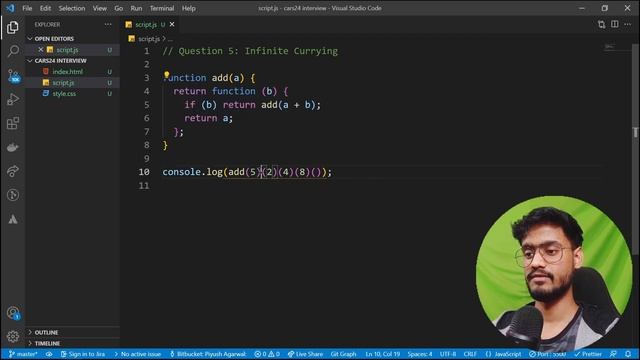Open the Docker view in activity bar
The image size is (640, 360).
click(13, 147)
